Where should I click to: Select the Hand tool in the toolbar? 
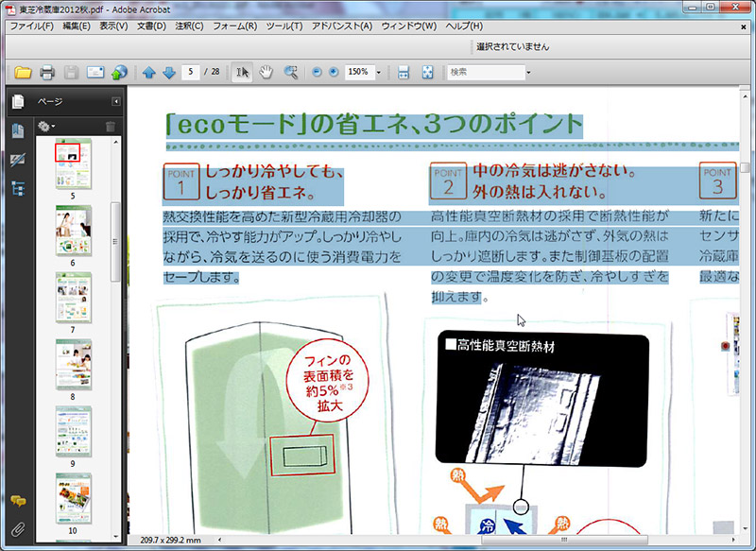[266, 72]
